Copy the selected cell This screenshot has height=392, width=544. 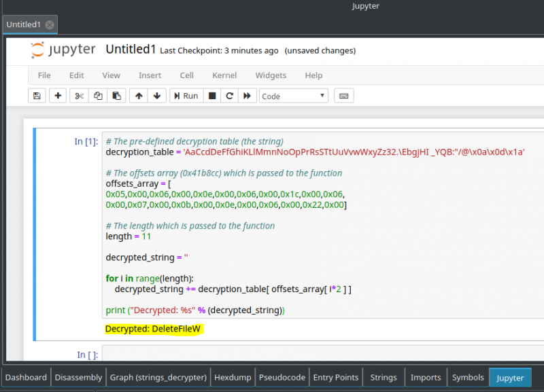click(97, 95)
